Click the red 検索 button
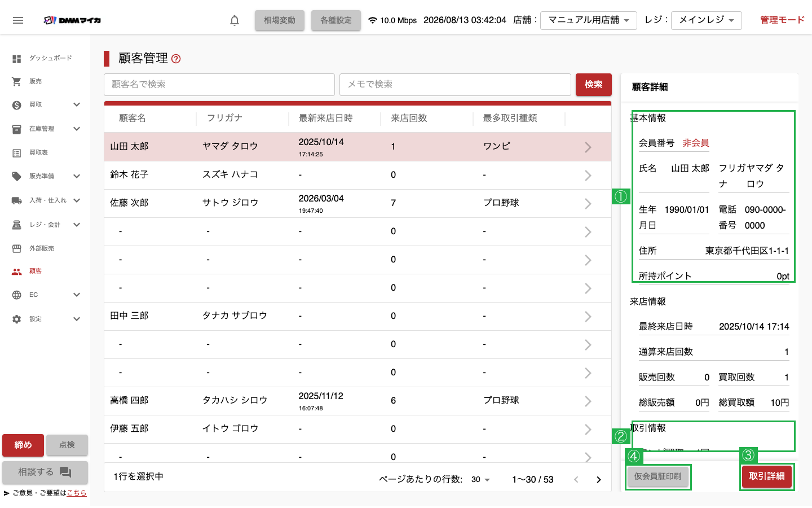This screenshot has height=508, width=812. (x=593, y=85)
